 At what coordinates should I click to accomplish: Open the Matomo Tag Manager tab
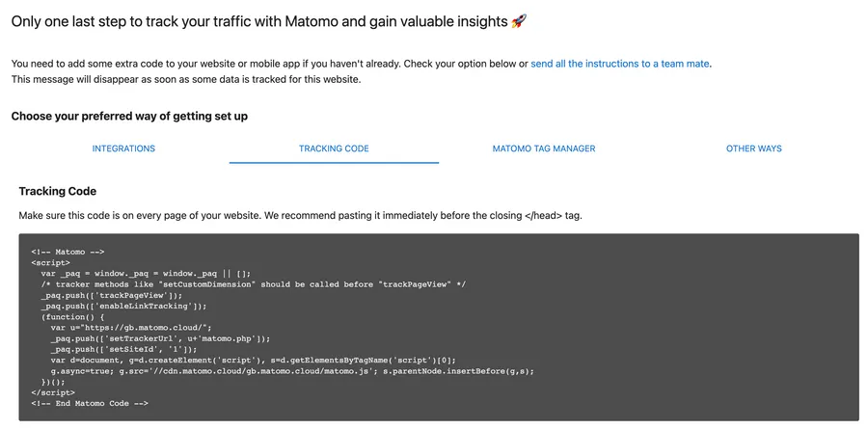(543, 148)
